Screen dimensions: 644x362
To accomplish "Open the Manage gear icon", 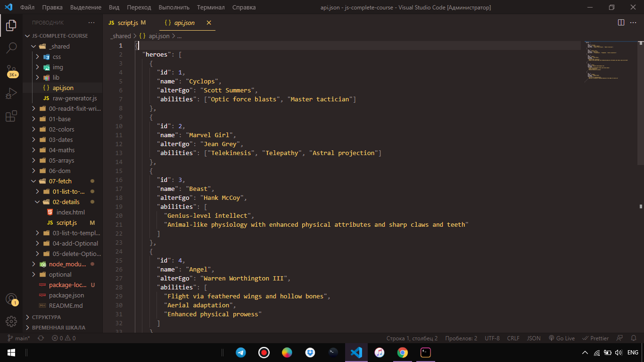I will click(x=11, y=321).
